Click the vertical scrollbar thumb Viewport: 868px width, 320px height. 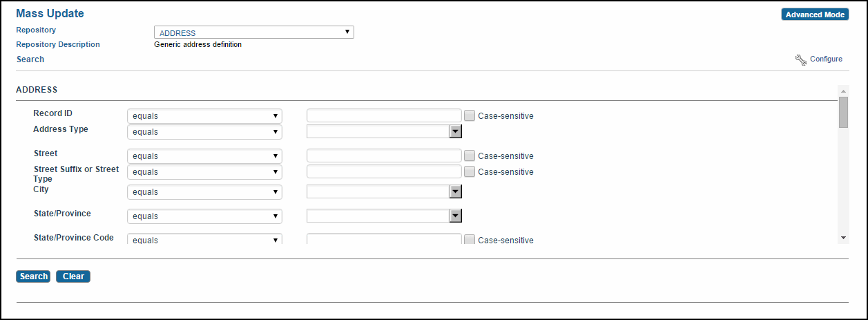(x=843, y=113)
